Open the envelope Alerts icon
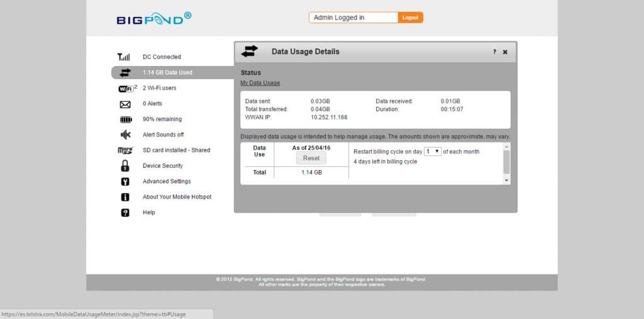The image size is (644, 319). pyautogui.click(x=125, y=104)
